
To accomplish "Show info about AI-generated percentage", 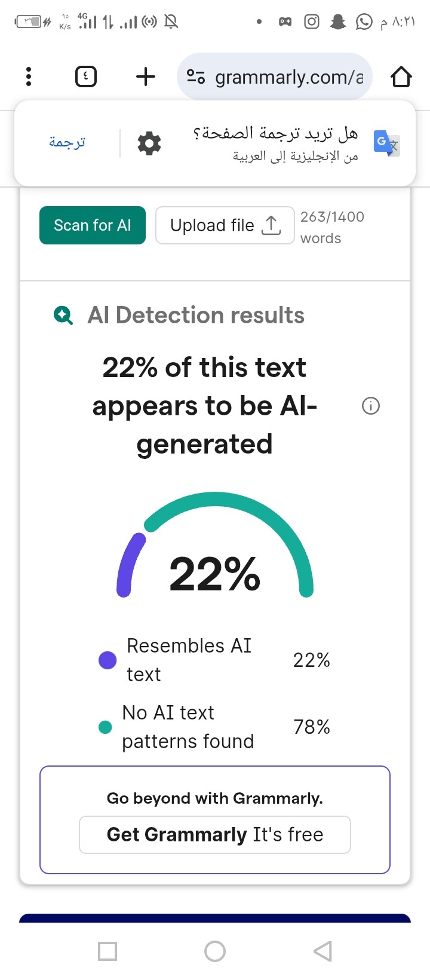I will tap(371, 406).
